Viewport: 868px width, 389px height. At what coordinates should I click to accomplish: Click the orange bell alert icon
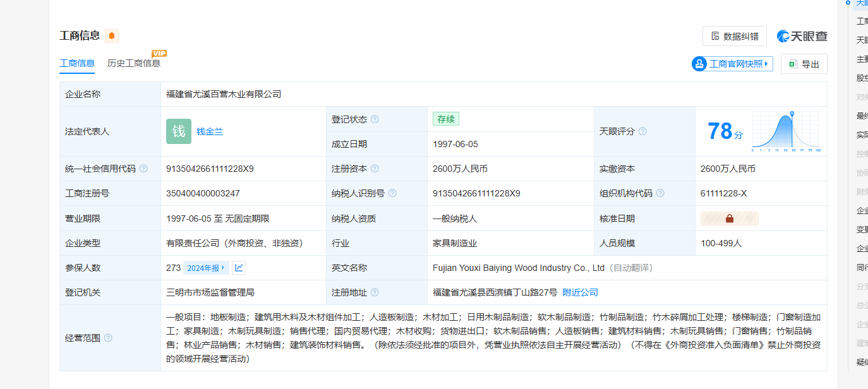[112, 36]
